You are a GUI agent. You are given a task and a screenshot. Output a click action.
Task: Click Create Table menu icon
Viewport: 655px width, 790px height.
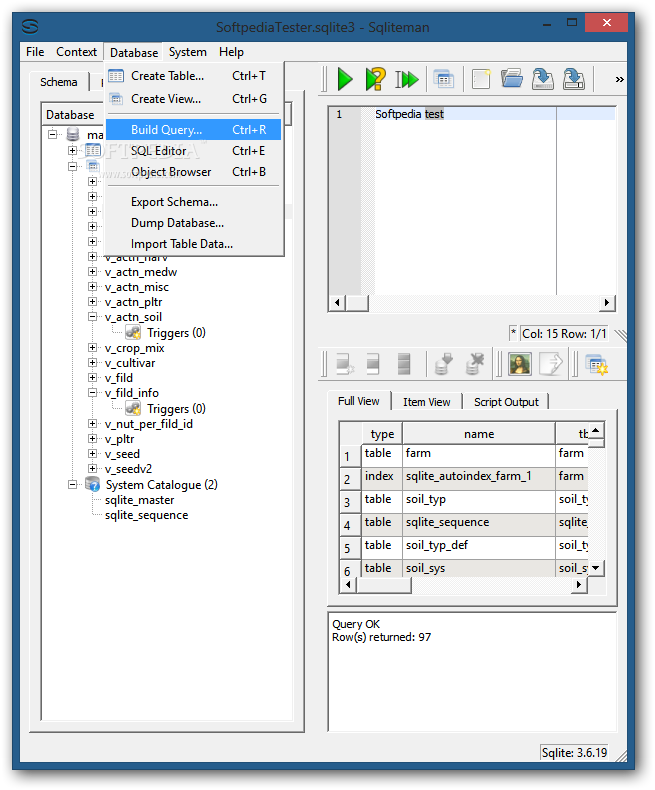116,76
